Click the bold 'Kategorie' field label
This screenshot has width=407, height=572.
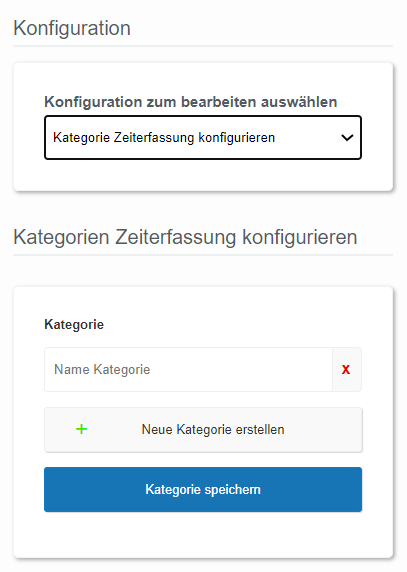74,324
